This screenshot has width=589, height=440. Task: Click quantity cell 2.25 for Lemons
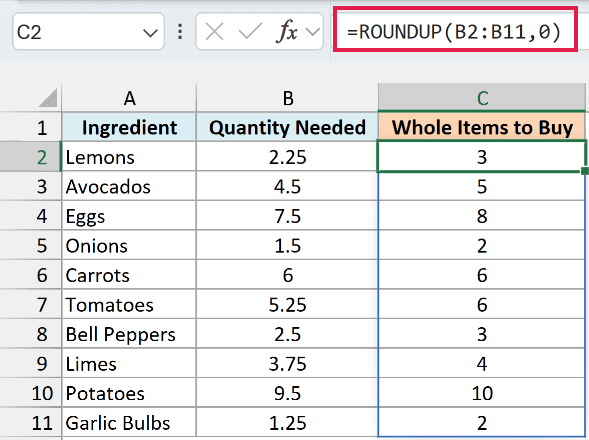[287, 157]
